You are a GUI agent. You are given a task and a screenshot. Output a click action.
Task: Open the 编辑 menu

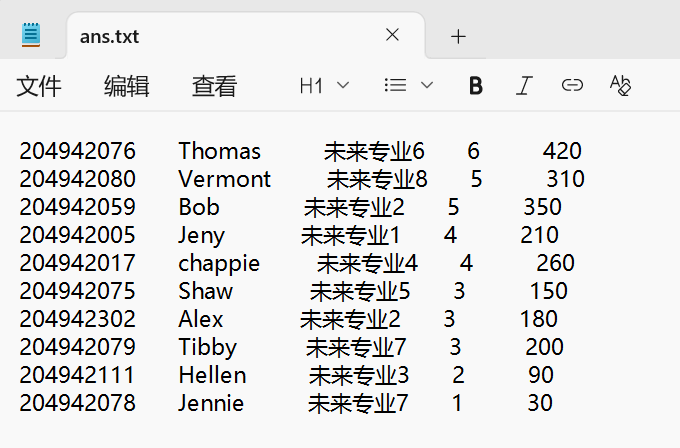point(127,86)
